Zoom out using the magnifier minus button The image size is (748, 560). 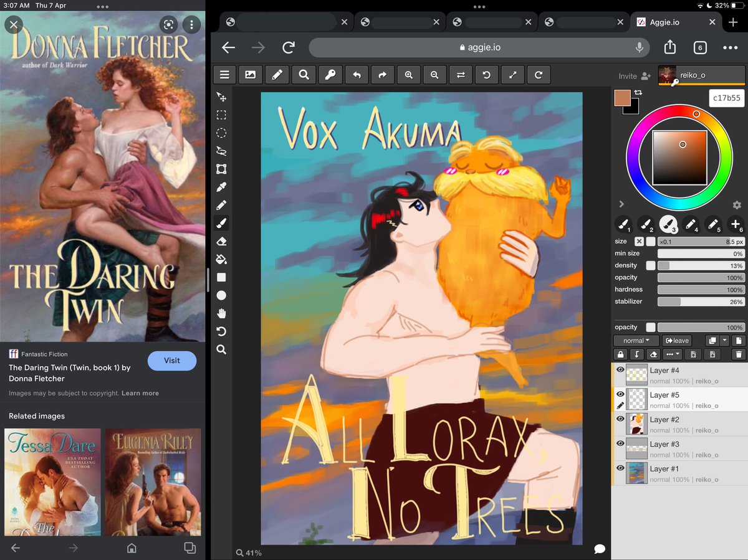pyautogui.click(x=434, y=75)
